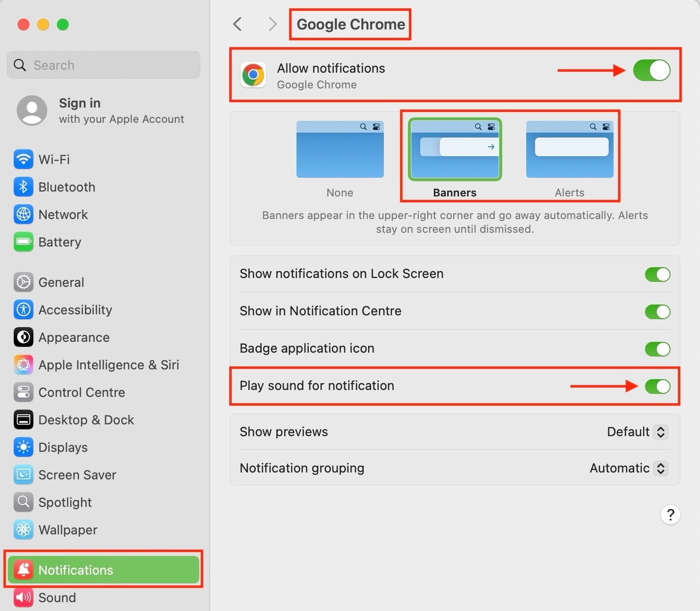Select the Battery icon in sidebar
Screen dimensions: 700x611
coord(23,242)
